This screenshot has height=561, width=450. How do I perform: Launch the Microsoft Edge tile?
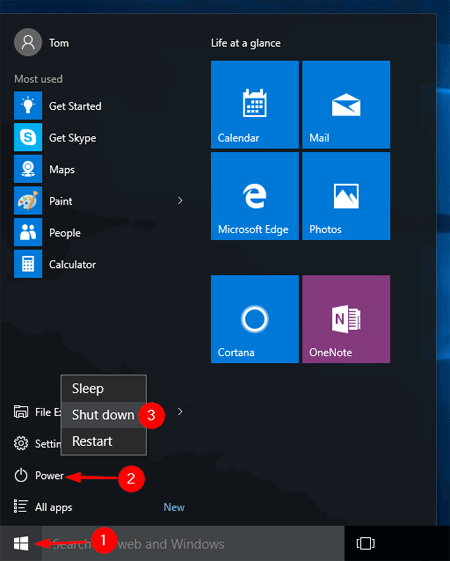pos(255,196)
